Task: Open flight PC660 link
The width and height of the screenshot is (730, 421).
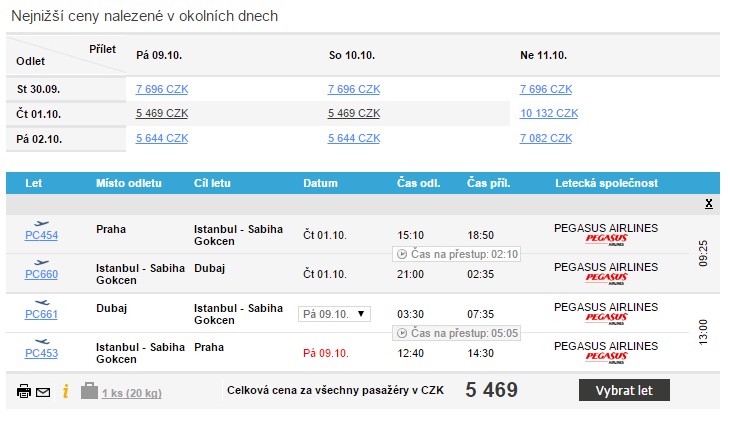Action: 41,274
